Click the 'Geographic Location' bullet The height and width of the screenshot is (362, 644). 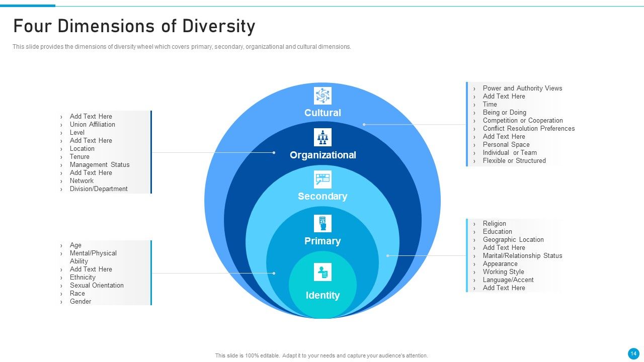click(x=513, y=240)
